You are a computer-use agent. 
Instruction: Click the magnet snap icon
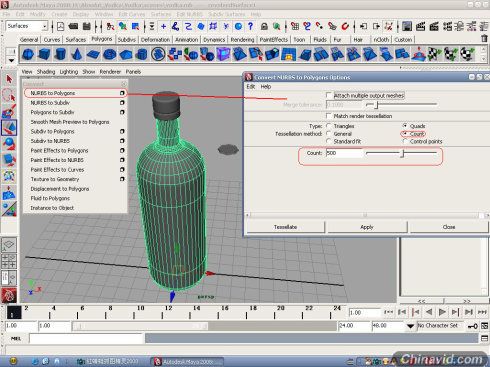tap(345, 26)
